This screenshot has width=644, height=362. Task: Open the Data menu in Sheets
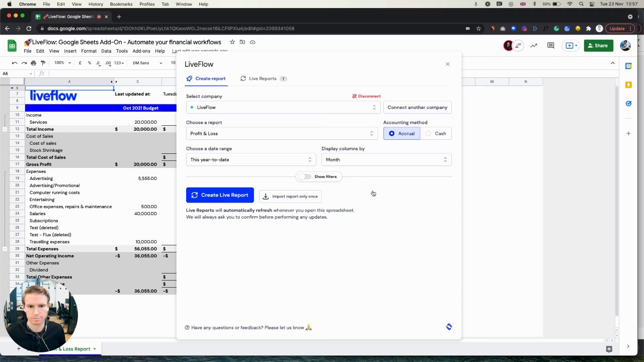point(106,51)
